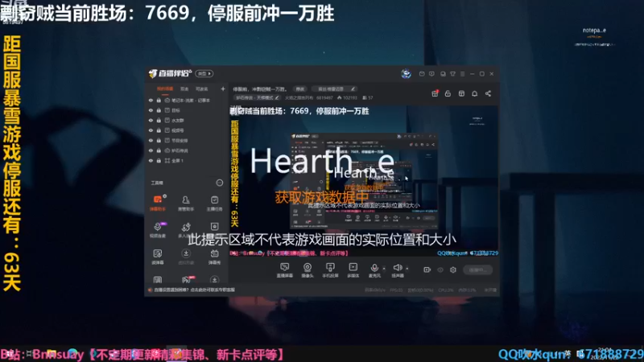Click the 直播中 button at bottom right
This screenshot has height=362, width=644.
[477, 269]
